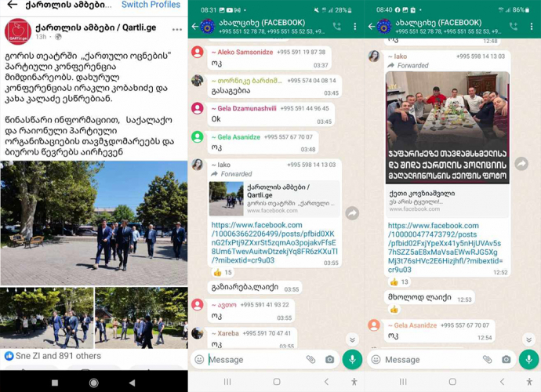Screen dimensions: 541x392
Task: Tap the Android circle home button under the Facebook post
Action: point(93,383)
